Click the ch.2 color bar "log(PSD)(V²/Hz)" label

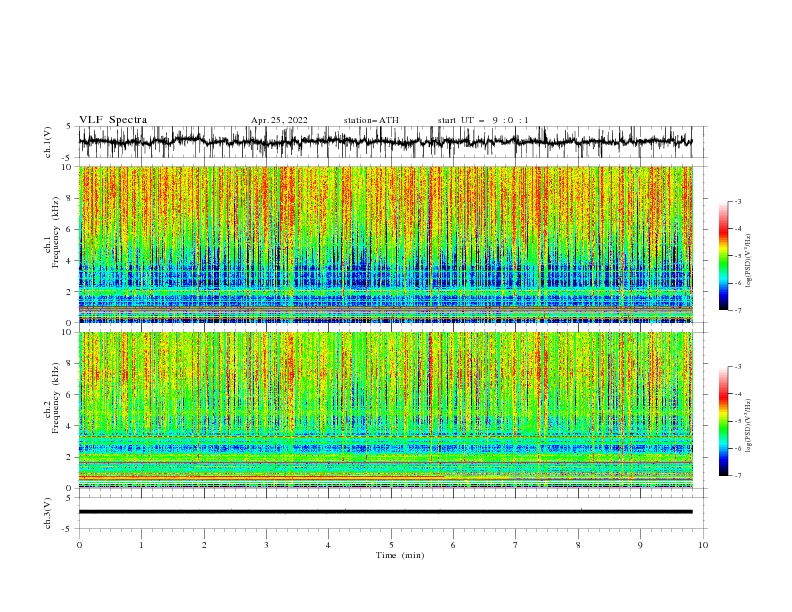coord(749,425)
